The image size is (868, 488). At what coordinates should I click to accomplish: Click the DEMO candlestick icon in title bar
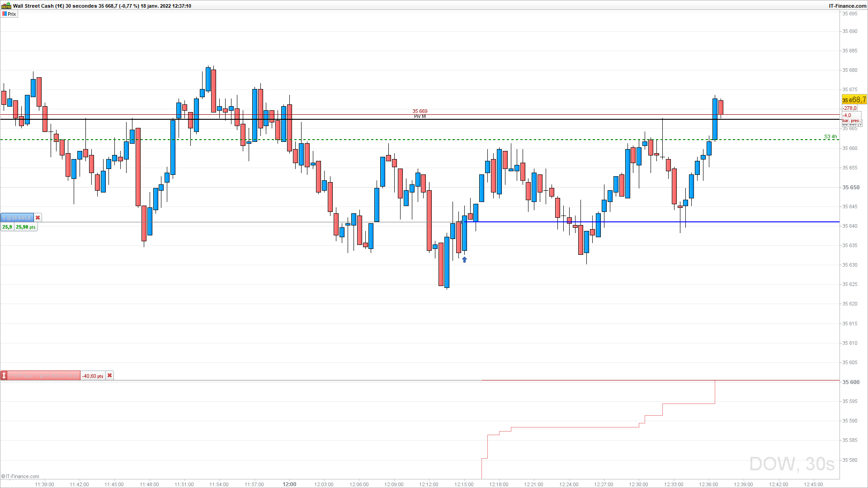(x=6, y=6)
